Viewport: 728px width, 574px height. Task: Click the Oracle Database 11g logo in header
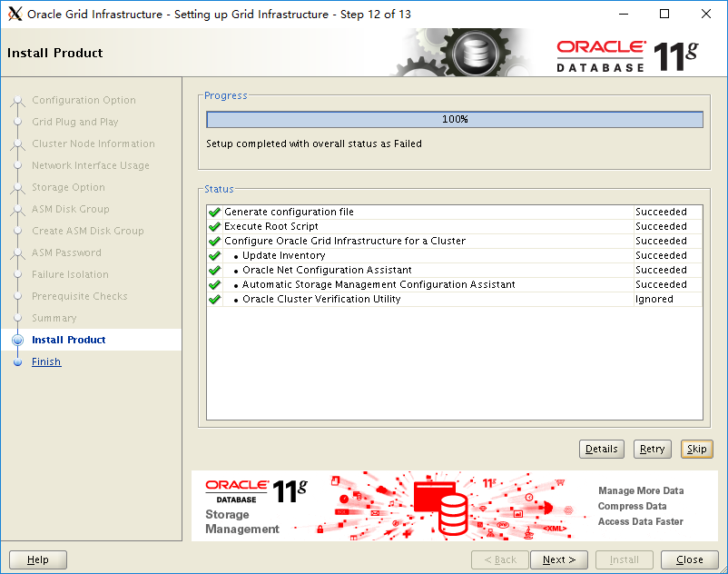(x=627, y=56)
